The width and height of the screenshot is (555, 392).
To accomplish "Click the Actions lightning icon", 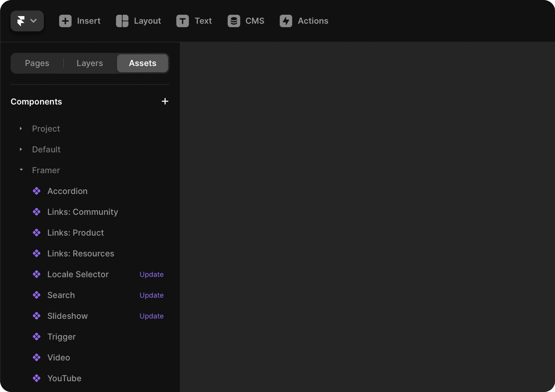I will pos(286,21).
